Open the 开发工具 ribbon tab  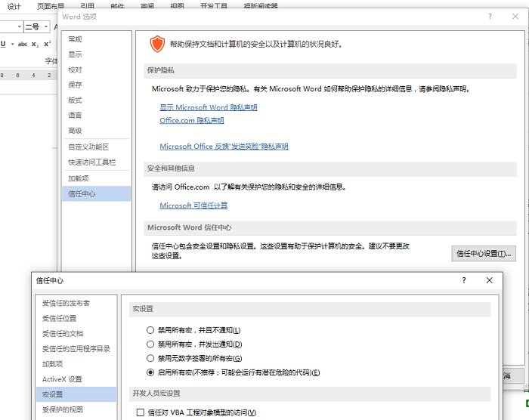click(214, 6)
